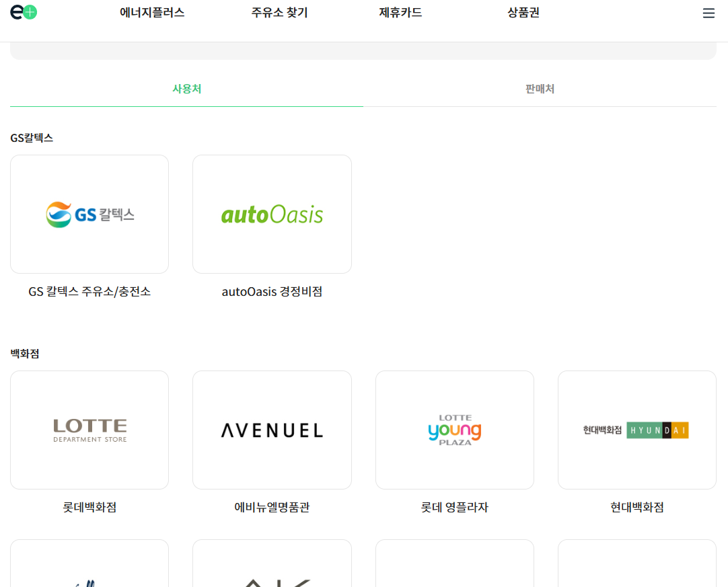The width and height of the screenshot is (728, 587).
Task: Select the AVENUEL logo card
Action: (x=272, y=430)
